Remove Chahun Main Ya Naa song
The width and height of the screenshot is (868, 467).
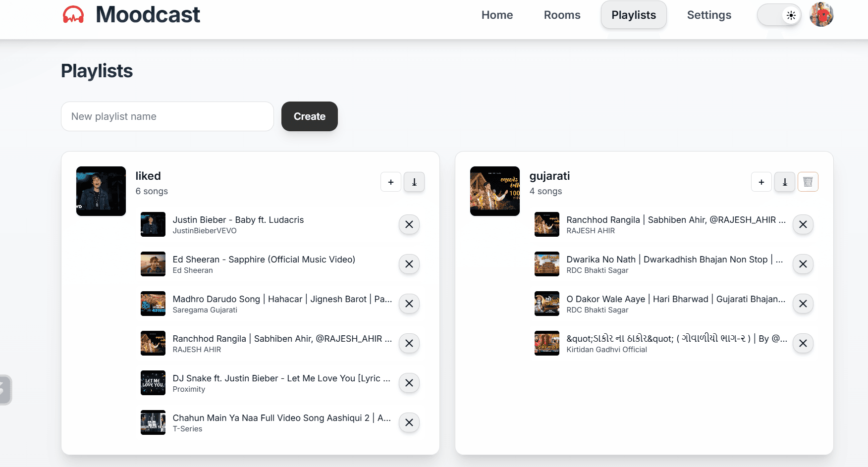pos(409,422)
